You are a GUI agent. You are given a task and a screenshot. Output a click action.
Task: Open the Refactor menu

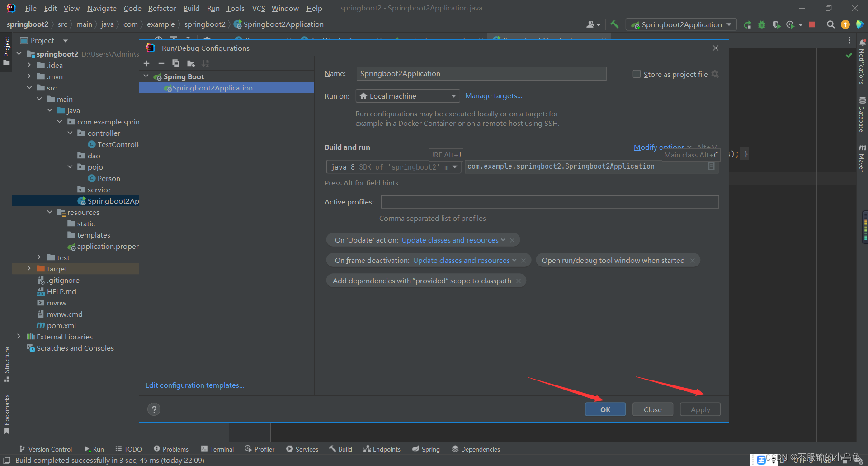click(x=162, y=8)
